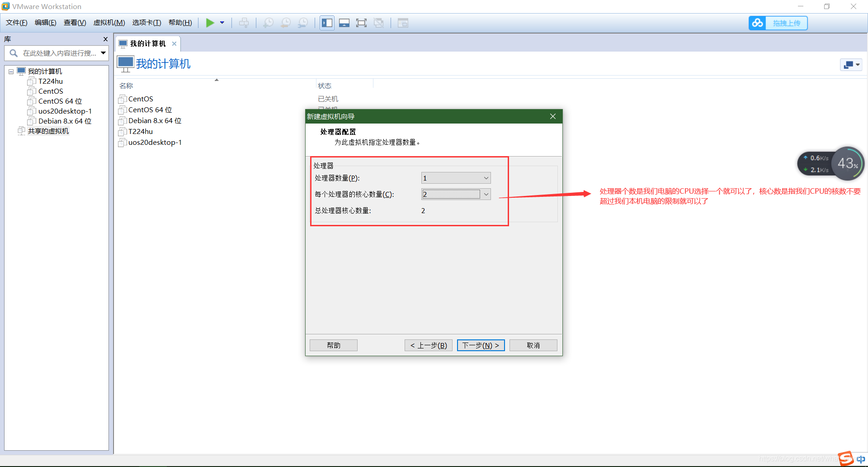Sort by the 名称 column header
The width and height of the screenshot is (868, 467).
126,86
